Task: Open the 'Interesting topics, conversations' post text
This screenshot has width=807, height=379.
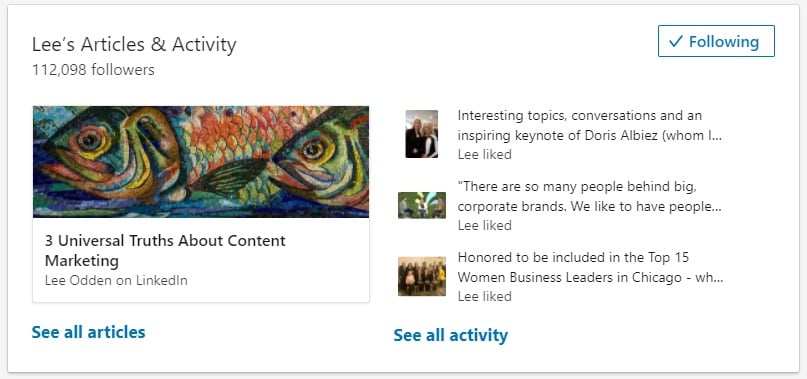Action: (589, 126)
